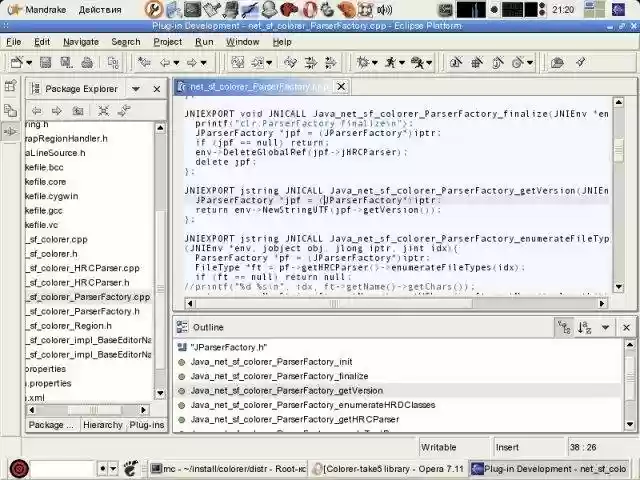Click editor horizontal scrollbar right arrow

(602, 303)
